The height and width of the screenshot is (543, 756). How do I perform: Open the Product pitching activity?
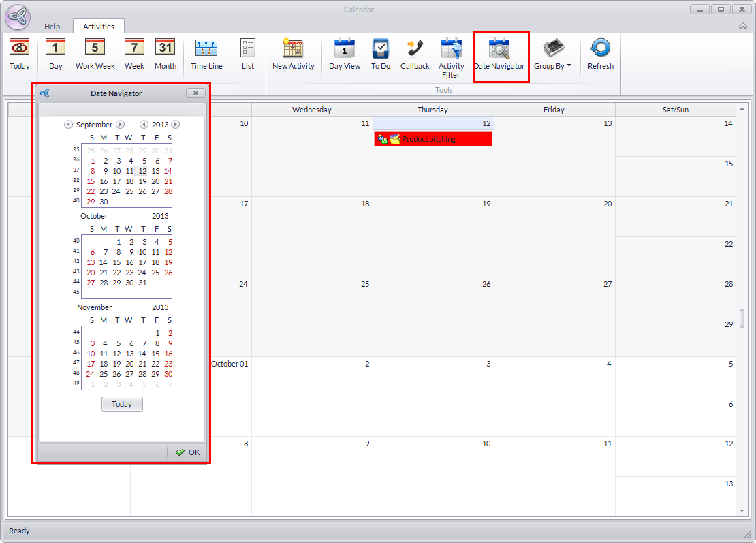[433, 140]
